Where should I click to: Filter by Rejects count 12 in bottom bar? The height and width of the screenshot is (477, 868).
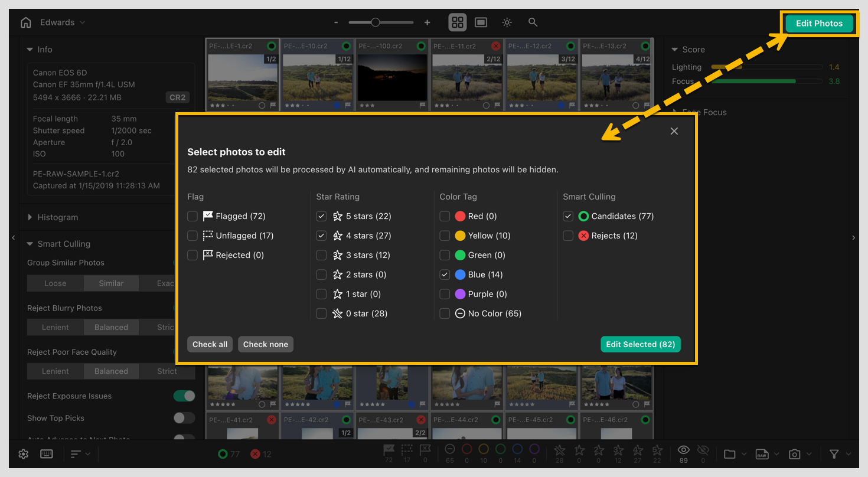point(261,454)
